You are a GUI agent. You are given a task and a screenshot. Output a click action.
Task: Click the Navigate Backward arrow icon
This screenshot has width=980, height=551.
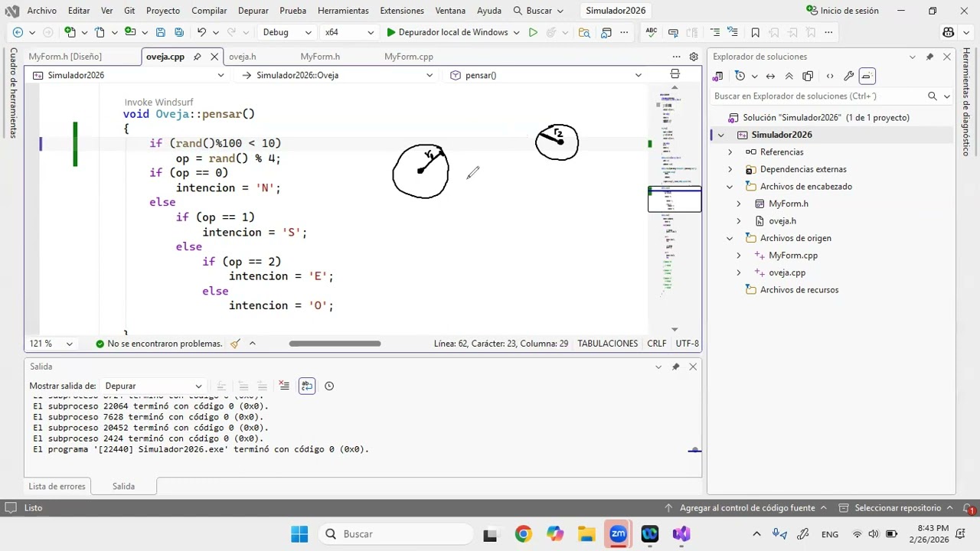[18, 32]
